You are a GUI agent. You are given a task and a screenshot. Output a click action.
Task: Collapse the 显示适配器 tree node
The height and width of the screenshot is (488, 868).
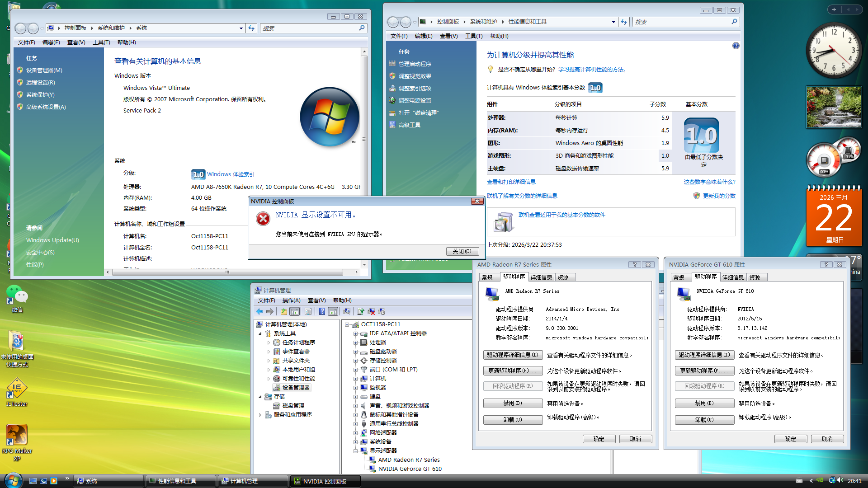coord(355,451)
